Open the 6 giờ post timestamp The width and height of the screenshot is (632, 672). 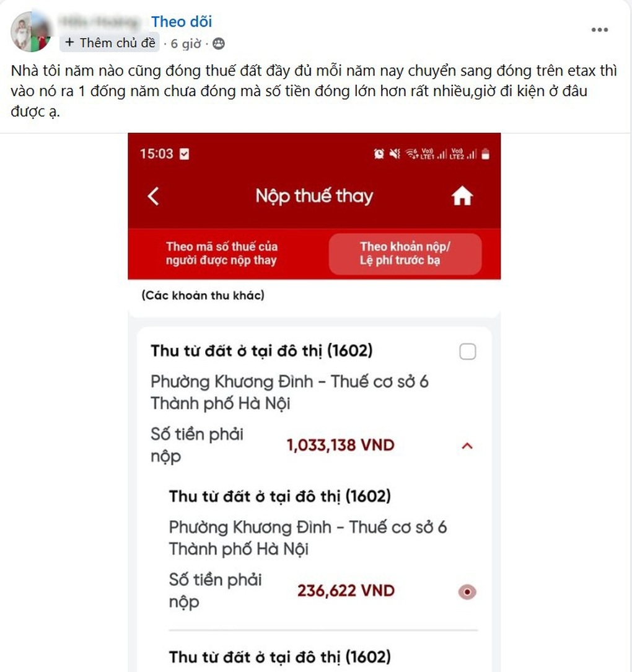(185, 44)
